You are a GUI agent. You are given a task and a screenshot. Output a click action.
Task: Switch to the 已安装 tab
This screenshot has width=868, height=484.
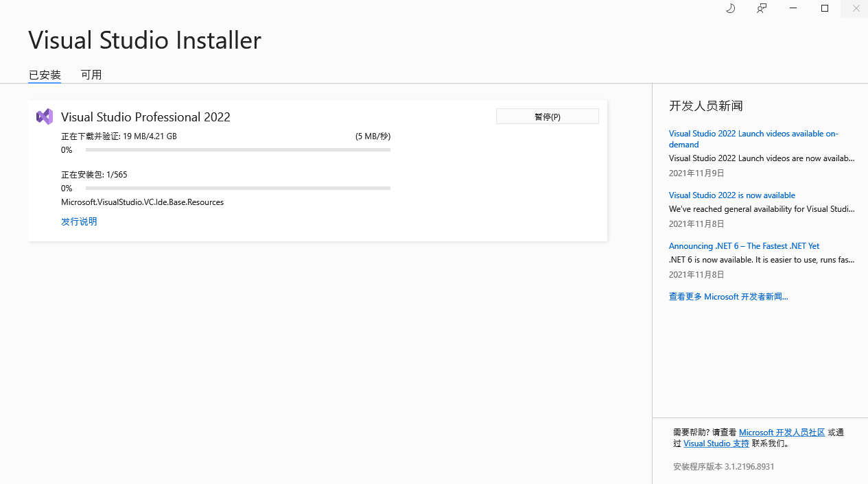[45, 75]
